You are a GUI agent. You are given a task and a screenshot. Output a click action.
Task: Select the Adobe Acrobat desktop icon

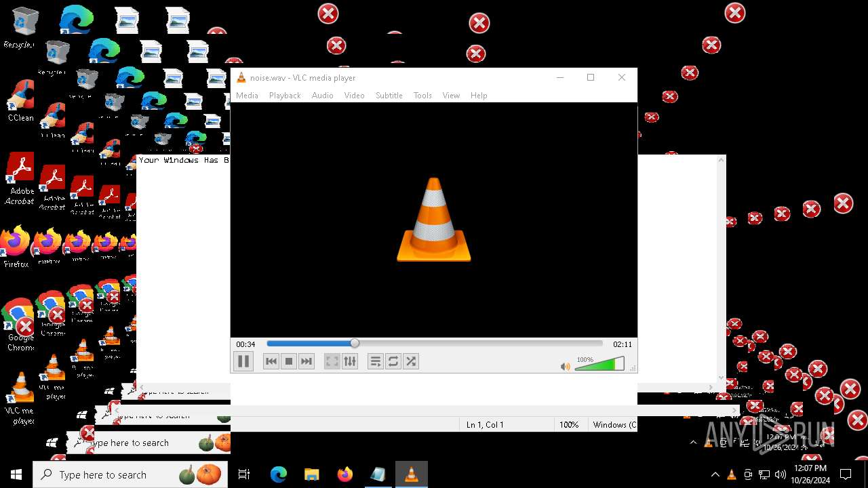tap(20, 178)
